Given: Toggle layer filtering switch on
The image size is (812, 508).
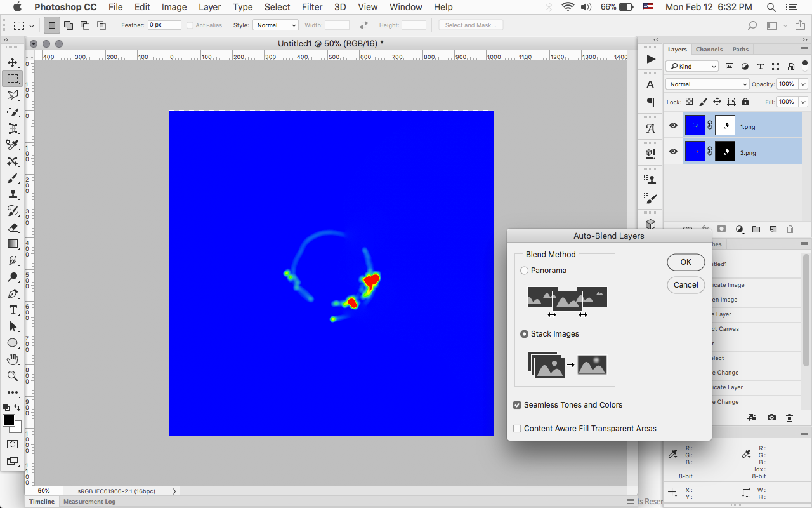Looking at the screenshot, I should point(805,65).
